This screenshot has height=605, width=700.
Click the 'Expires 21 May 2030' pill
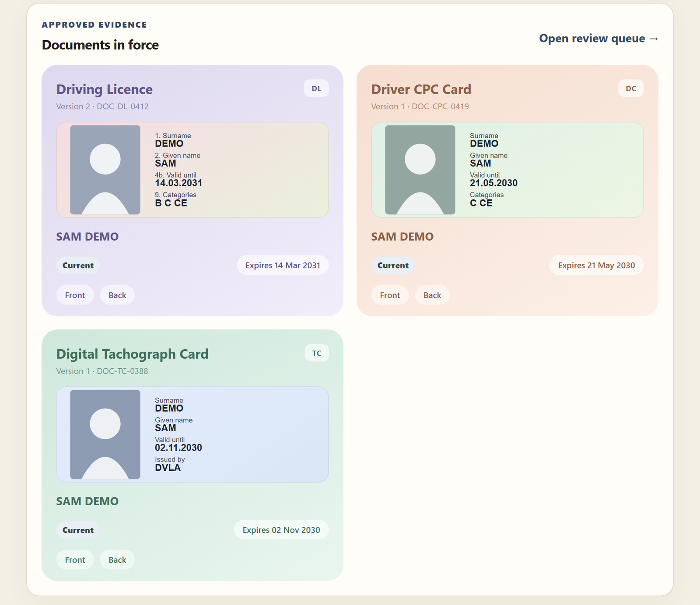[x=596, y=266]
